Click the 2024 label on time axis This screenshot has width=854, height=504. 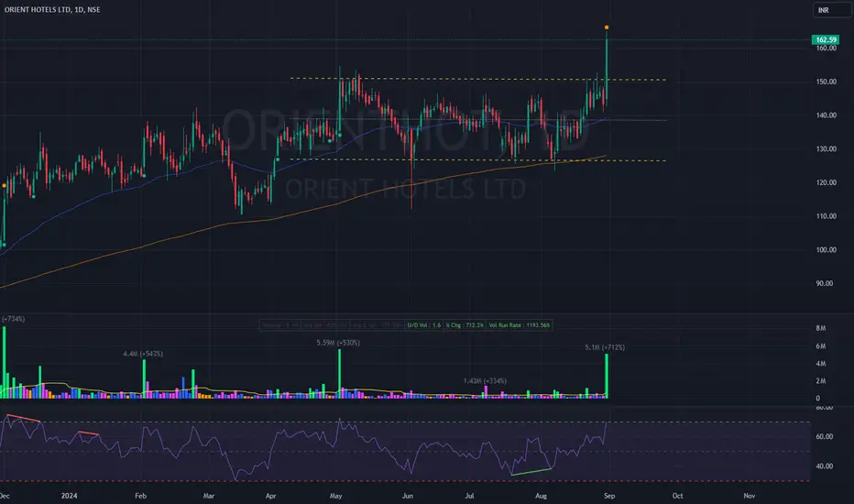click(x=69, y=496)
